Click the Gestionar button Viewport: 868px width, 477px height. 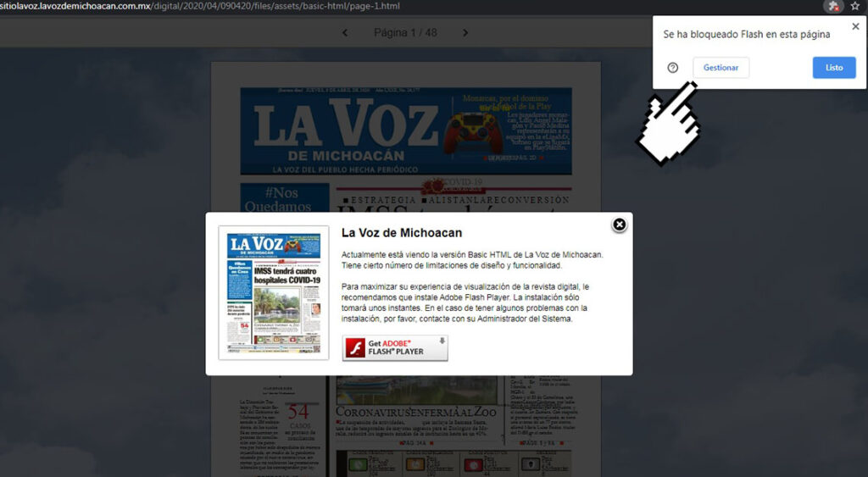click(x=721, y=68)
